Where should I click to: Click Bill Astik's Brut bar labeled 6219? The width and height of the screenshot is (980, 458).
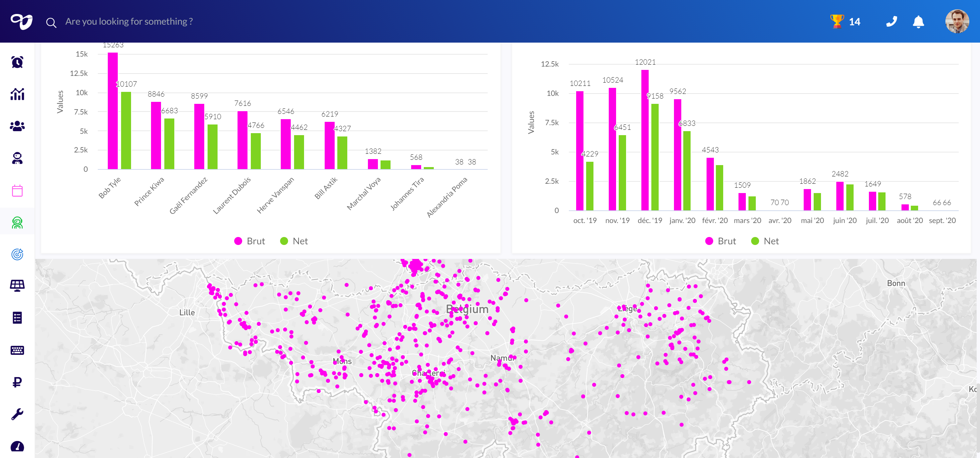(329, 145)
